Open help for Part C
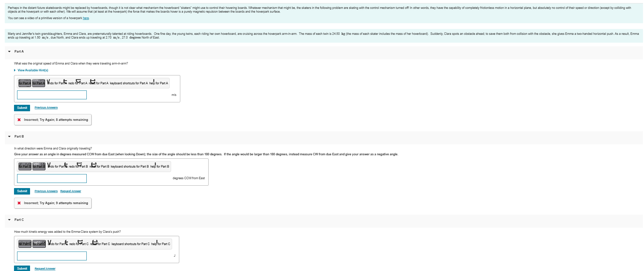This screenshot has height=271, width=644. [x=160, y=244]
